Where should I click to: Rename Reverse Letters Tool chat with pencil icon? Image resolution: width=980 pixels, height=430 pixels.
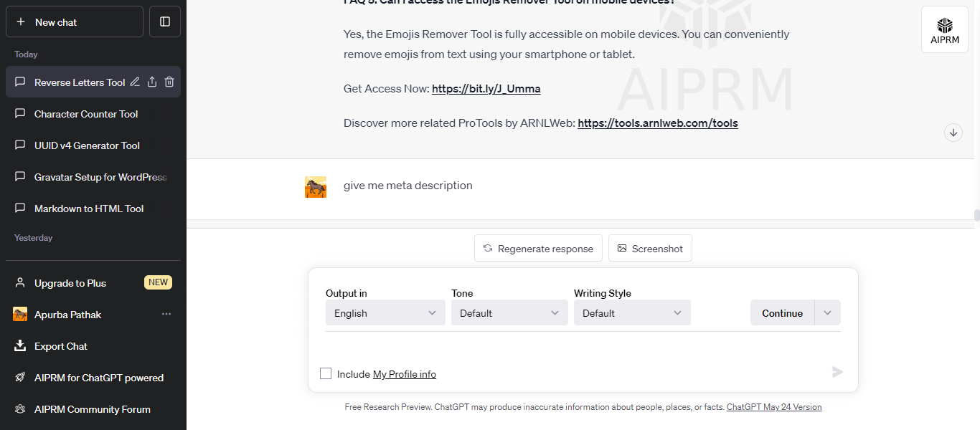pyautogui.click(x=135, y=82)
